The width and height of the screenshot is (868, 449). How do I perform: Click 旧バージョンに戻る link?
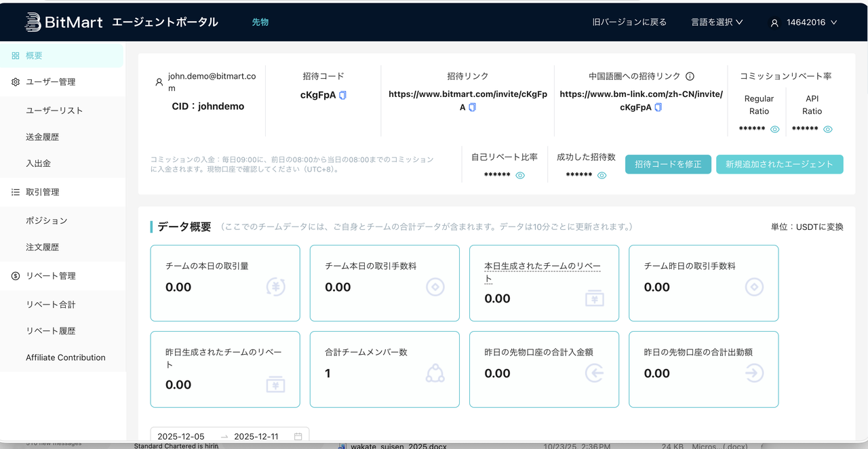[x=629, y=22]
